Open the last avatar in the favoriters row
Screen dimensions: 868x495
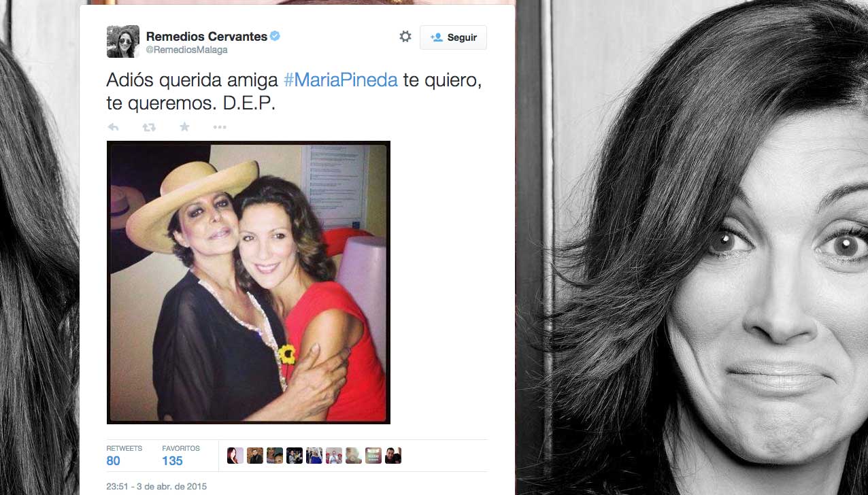click(x=393, y=456)
